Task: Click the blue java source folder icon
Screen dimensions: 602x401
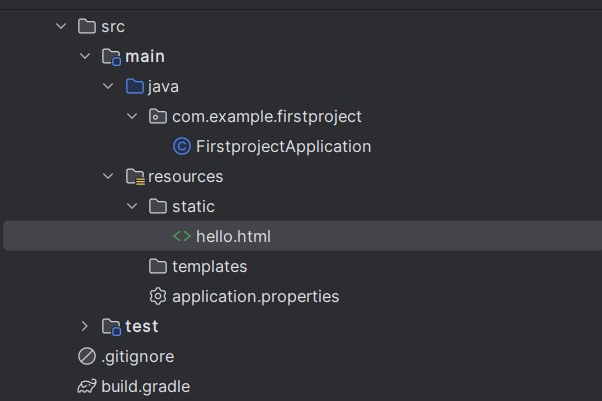Action: point(135,87)
